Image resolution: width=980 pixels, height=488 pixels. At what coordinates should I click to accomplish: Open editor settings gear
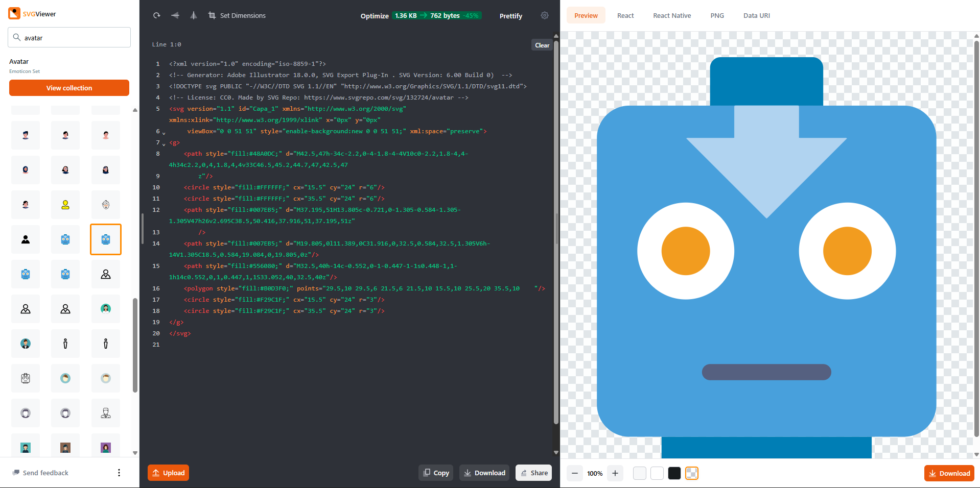coord(545,15)
